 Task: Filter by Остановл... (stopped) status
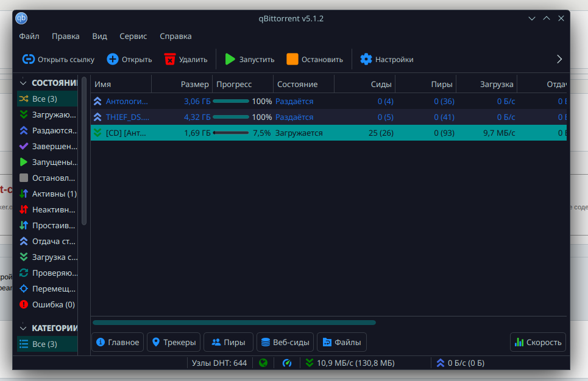click(x=48, y=178)
